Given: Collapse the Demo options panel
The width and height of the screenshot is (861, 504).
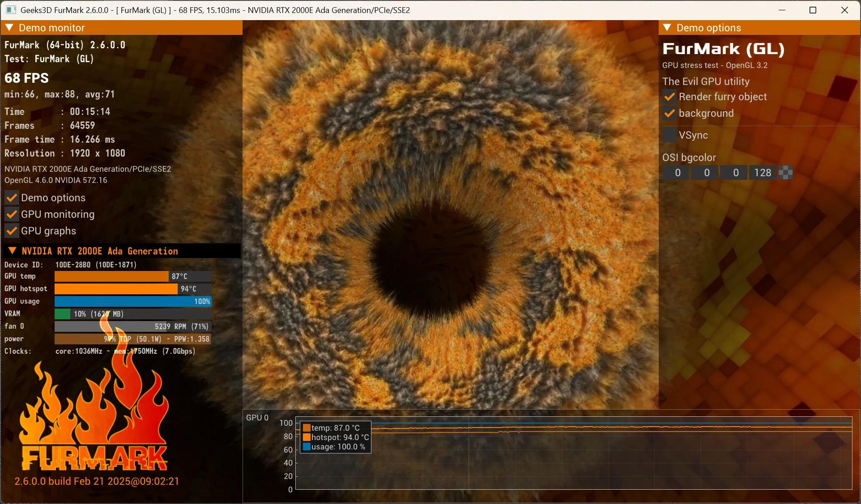Looking at the screenshot, I should point(667,28).
